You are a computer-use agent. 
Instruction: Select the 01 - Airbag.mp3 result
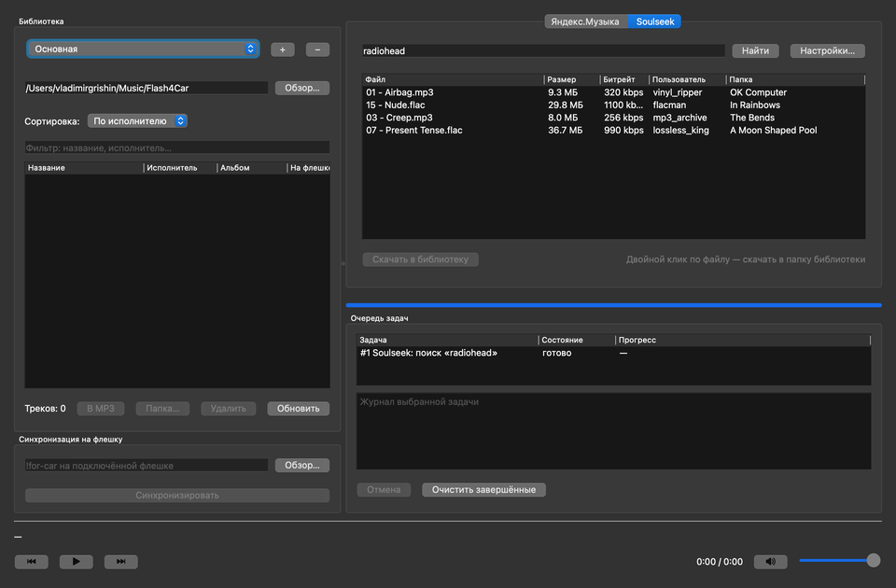coord(614,92)
